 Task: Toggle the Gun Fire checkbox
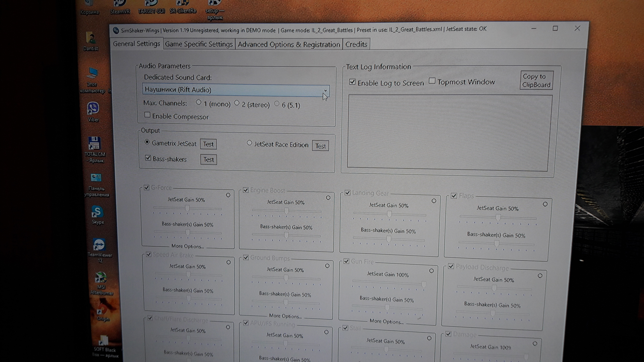point(346,261)
